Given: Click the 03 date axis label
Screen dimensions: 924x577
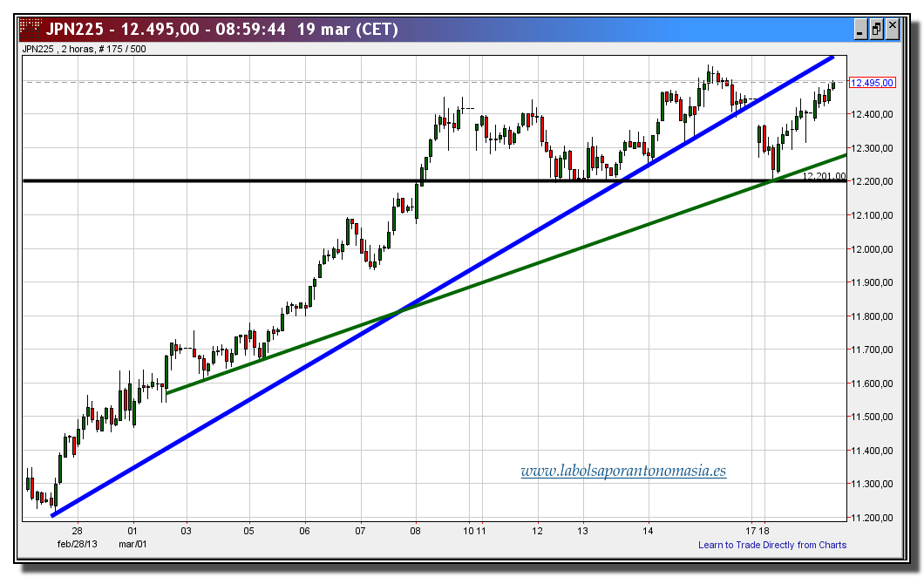Looking at the screenshot, I should click(187, 531).
